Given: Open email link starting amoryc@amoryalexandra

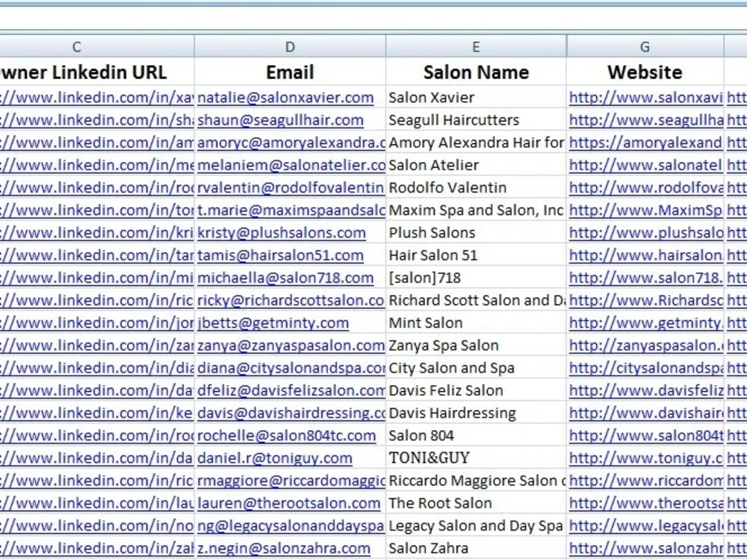Looking at the screenshot, I should (x=291, y=143).
